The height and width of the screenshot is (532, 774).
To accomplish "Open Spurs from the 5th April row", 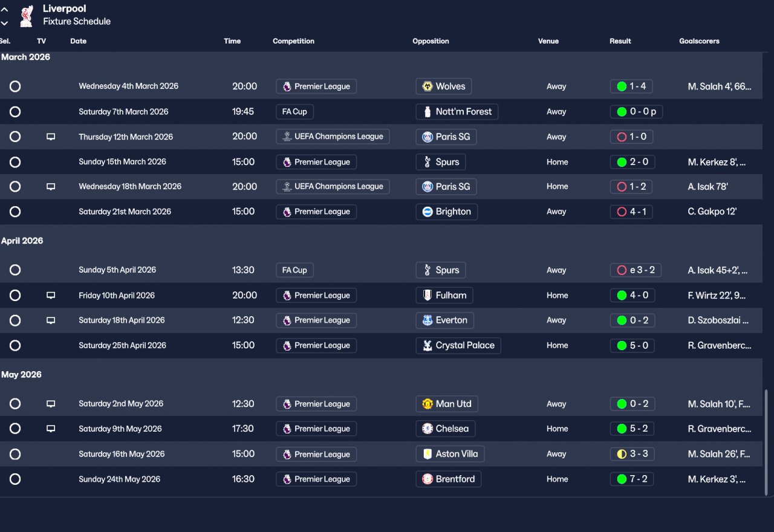I will pyautogui.click(x=441, y=270).
